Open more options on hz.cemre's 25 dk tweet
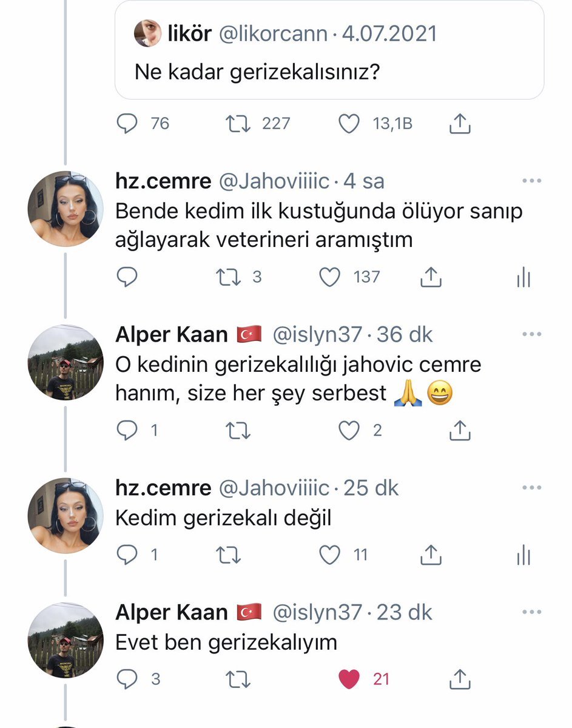Viewport: 572px width, 728px height. point(531,488)
